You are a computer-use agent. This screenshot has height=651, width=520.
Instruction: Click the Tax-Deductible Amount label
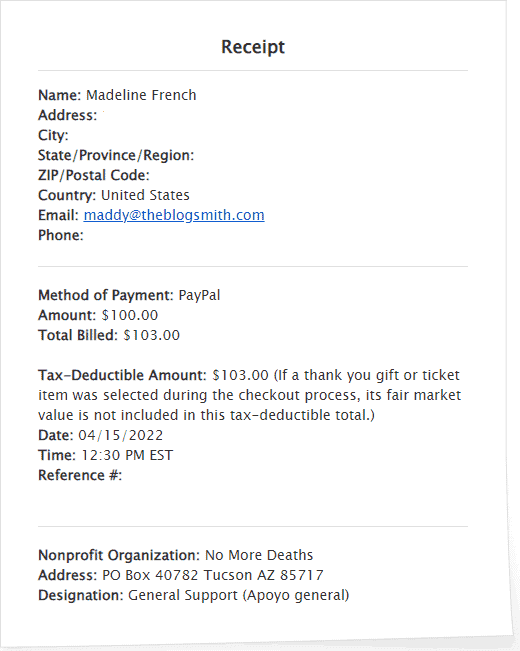122,375
